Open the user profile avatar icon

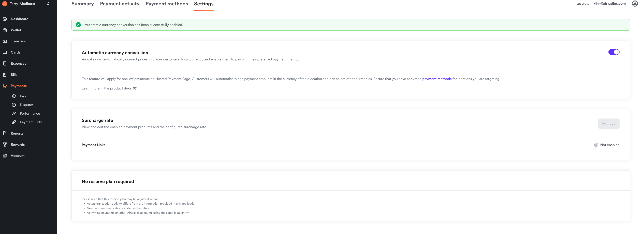click(x=635, y=4)
